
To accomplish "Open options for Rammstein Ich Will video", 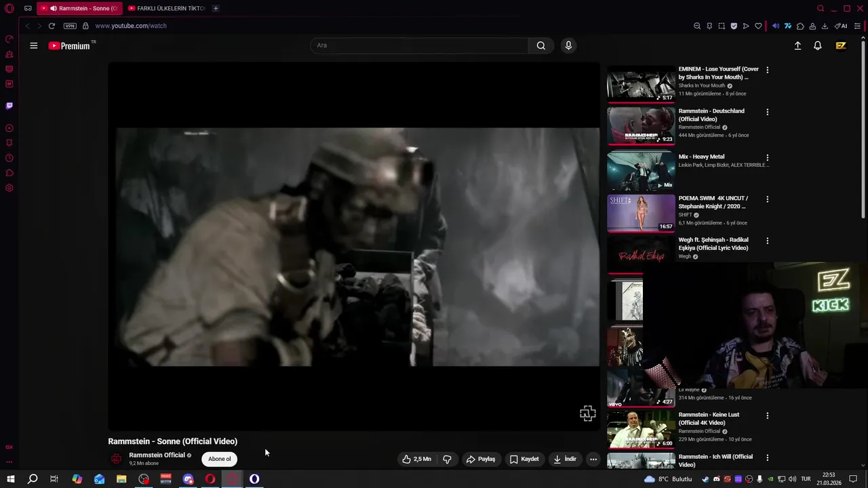I will coord(767,457).
